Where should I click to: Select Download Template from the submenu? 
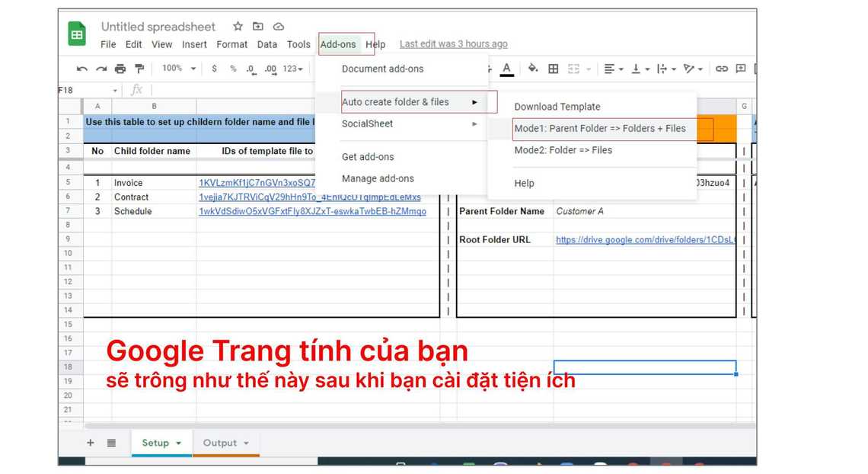pos(557,107)
